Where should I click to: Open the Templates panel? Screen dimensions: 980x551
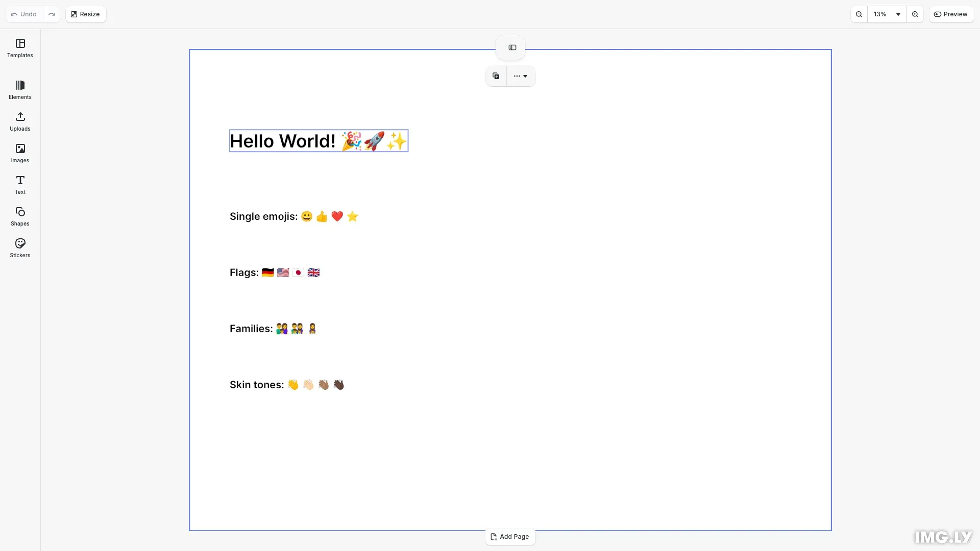click(x=19, y=48)
